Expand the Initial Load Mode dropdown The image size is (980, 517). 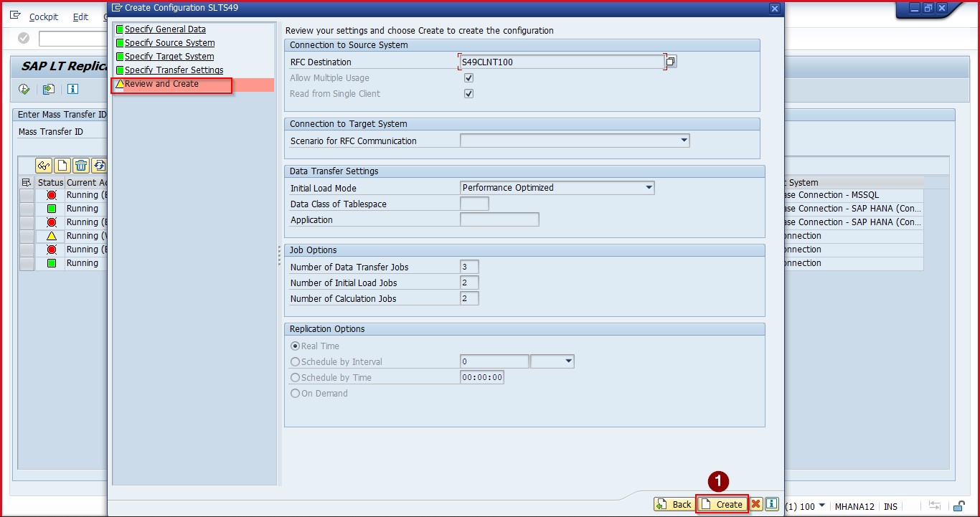[649, 188]
